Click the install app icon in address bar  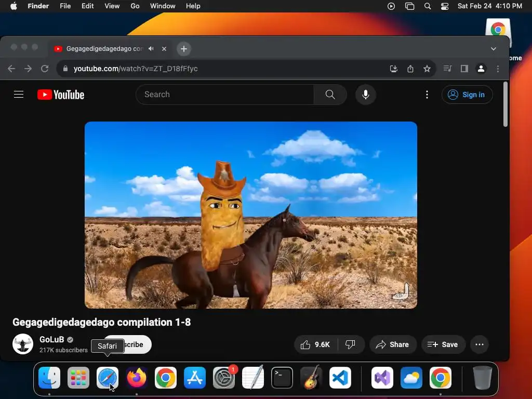(394, 69)
